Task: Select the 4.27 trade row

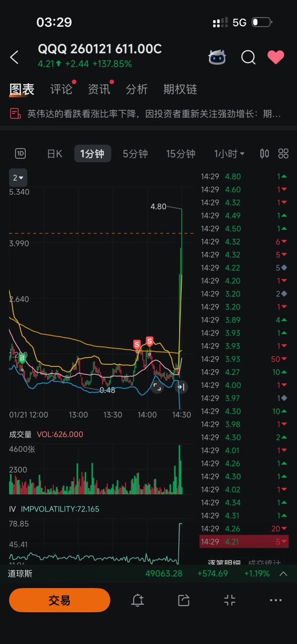Action: (245, 372)
